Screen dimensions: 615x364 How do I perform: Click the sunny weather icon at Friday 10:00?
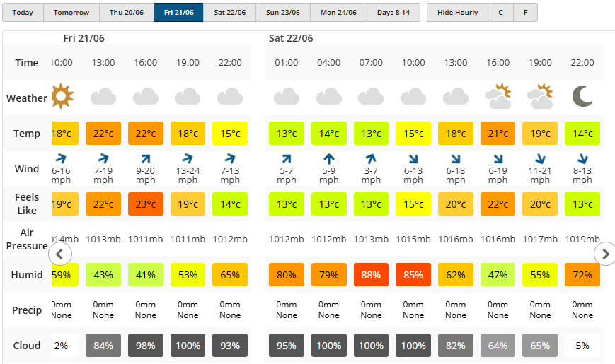(62, 96)
